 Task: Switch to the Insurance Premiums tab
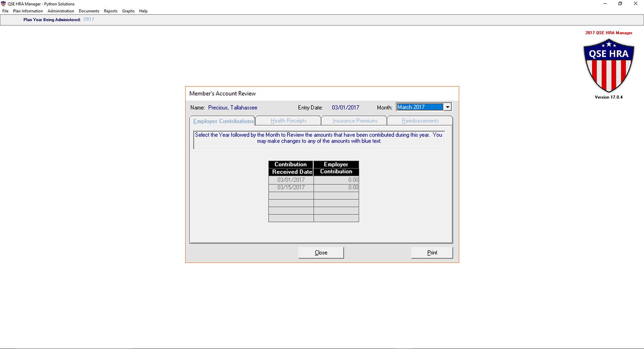tap(355, 121)
